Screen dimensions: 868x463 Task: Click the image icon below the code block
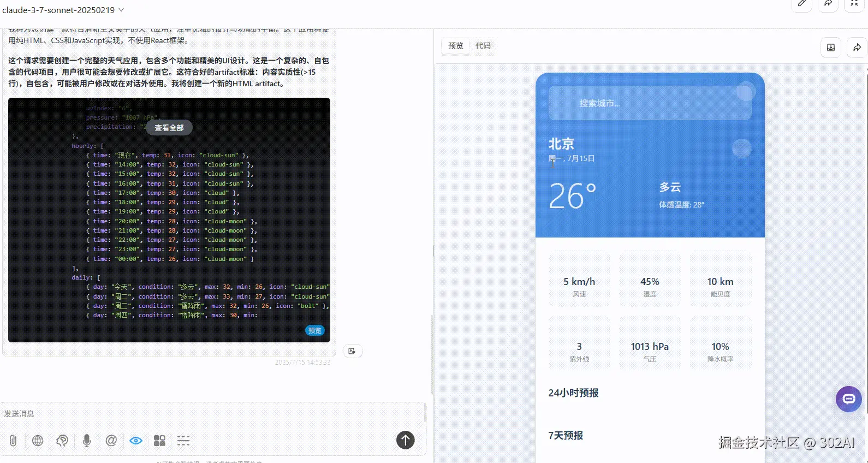(352, 351)
